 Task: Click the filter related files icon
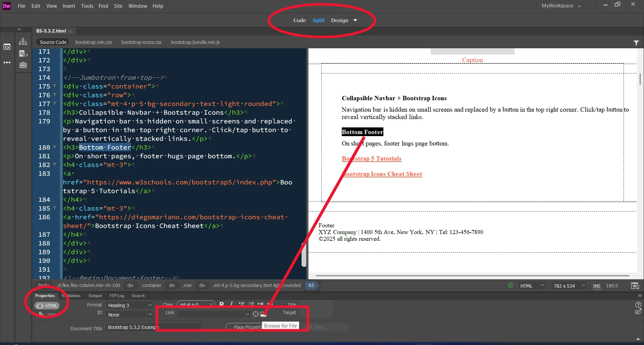[636, 43]
